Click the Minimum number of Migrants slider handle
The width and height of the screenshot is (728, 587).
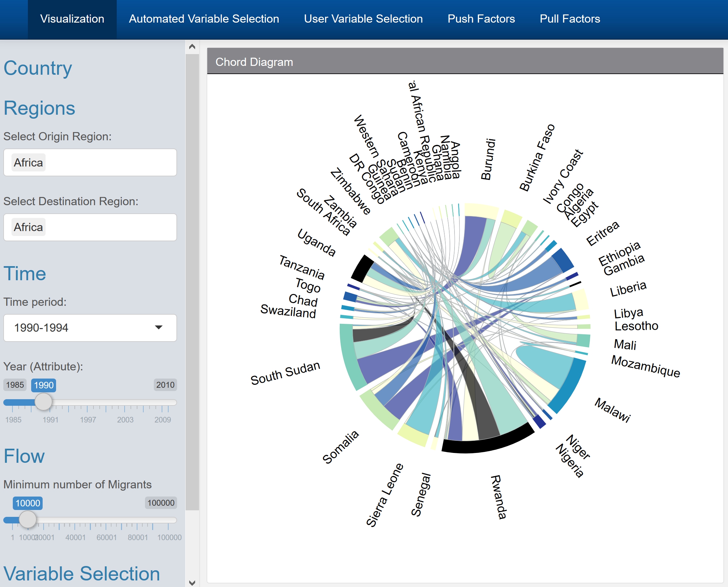[28, 519]
